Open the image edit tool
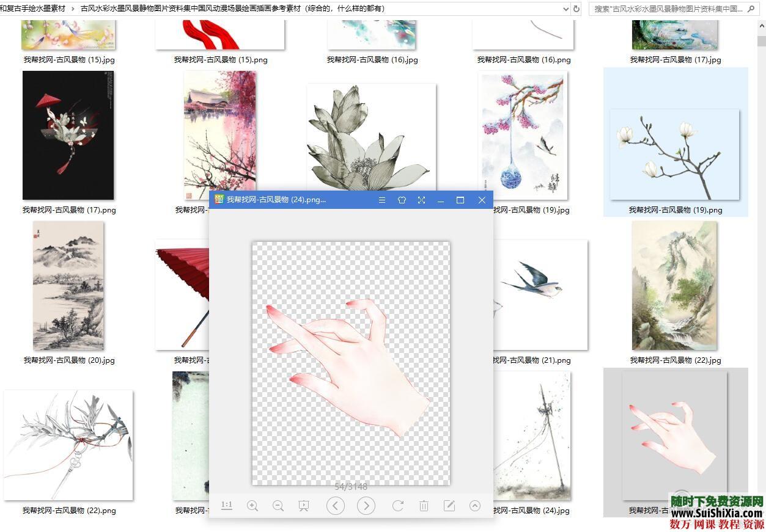The image size is (766, 532). (x=449, y=506)
